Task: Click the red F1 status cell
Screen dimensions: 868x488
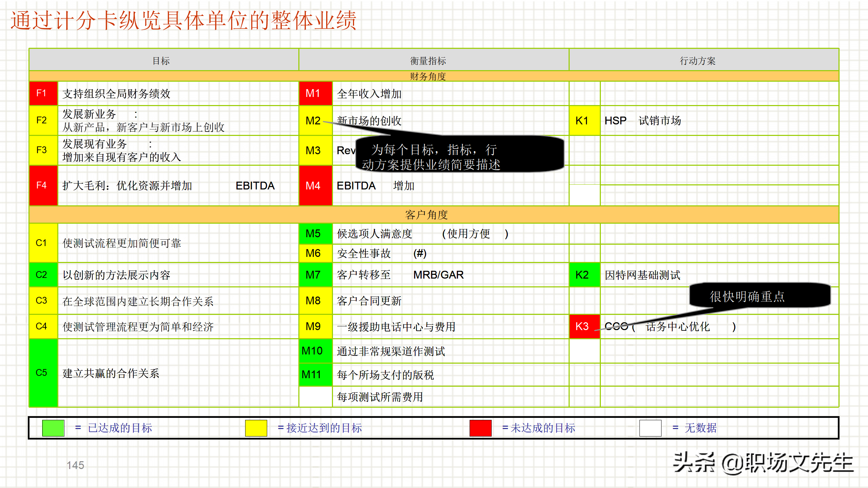Action: [x=43, y=93]
